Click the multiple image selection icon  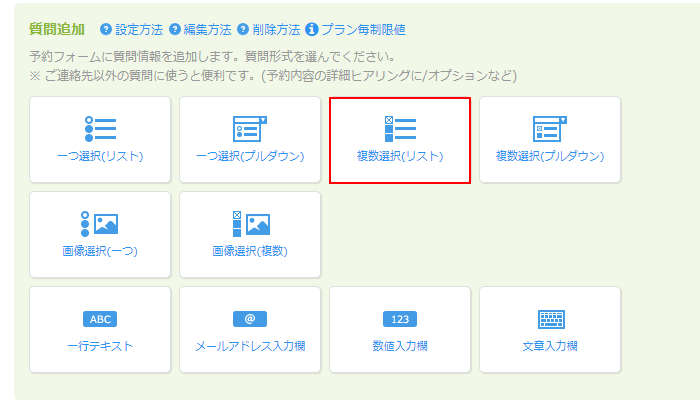pos(250,223)
